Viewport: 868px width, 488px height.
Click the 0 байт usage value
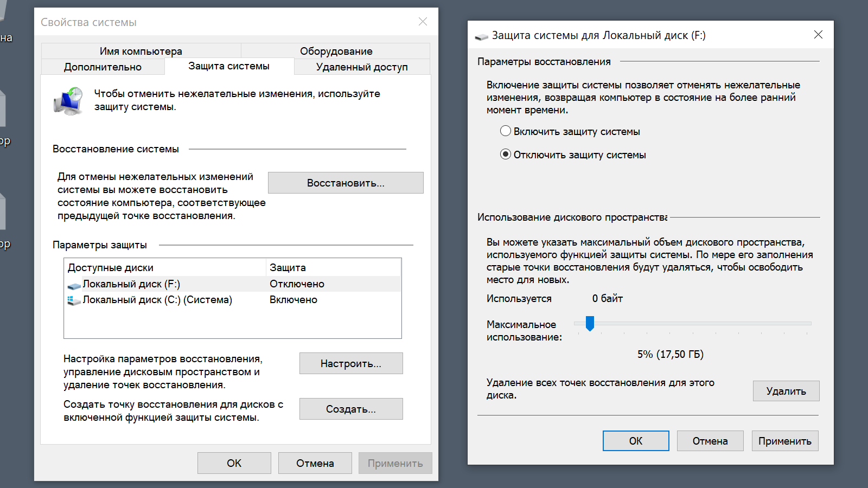[x=608, y=298]
